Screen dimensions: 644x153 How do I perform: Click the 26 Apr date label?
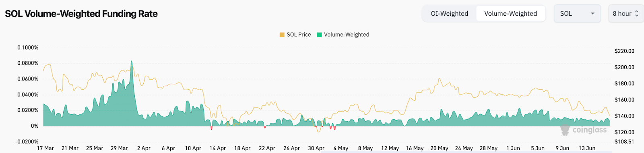click(x=291, y=148)
